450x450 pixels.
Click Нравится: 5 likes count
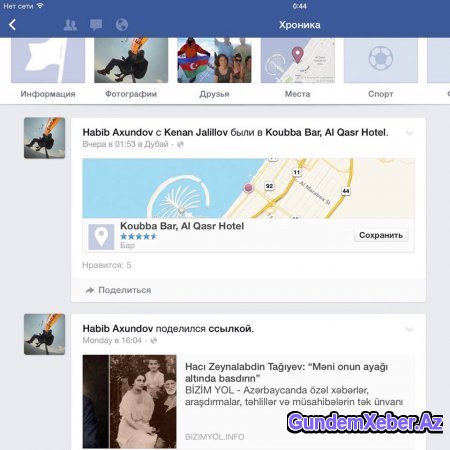107,265
